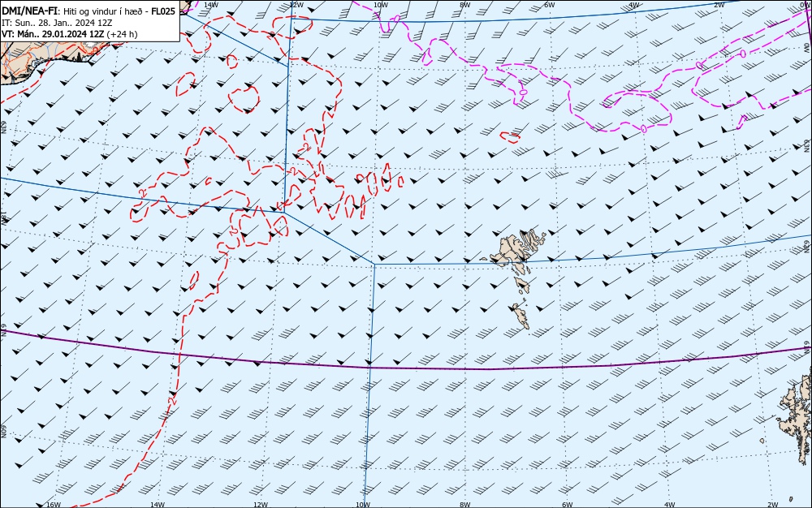Click the '4W' label on the top edge
Screen dimensions: 812x508
click(634, 5)
